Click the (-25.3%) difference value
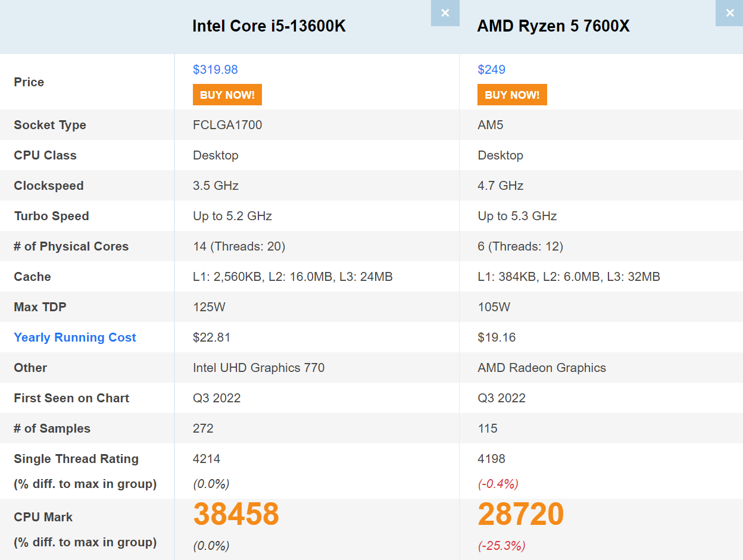The height and width of the screenshot is (560, 743). click(502, 546)
